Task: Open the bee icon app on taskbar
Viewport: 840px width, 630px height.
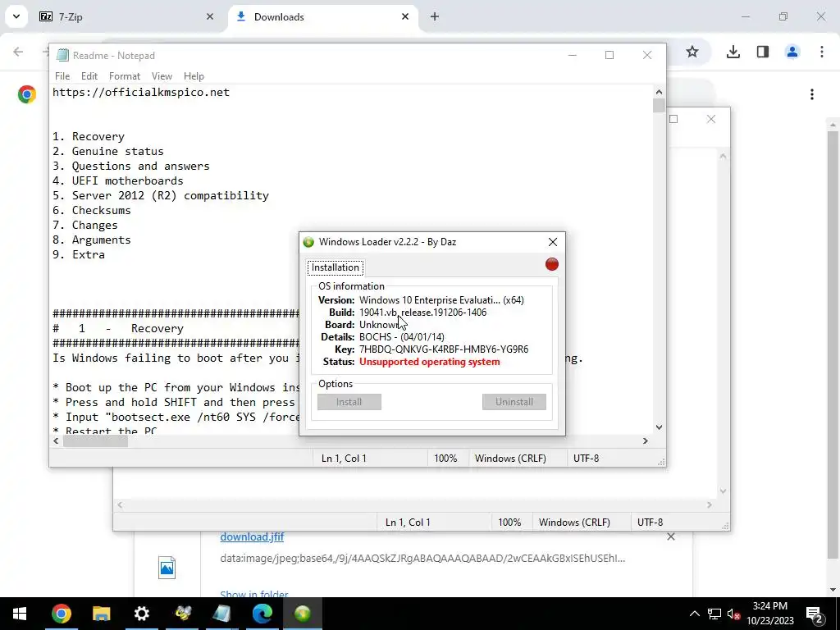Action: coord(182,614)
